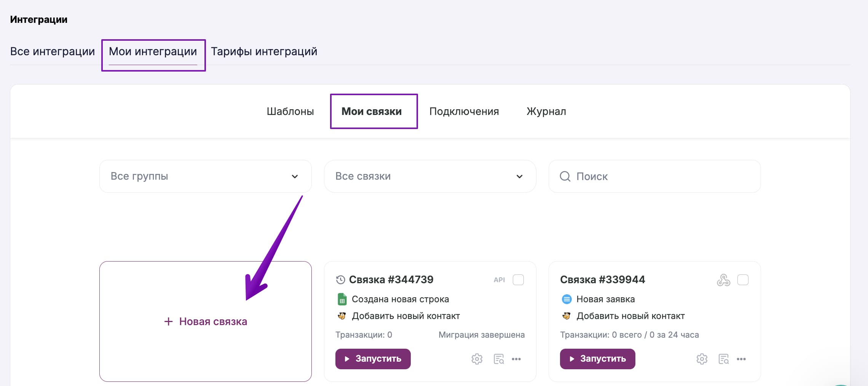Launch Связка #339944 with Запустить
Image resolution: width=868 pixels, height=386 pixels.
tap(598, 359)
